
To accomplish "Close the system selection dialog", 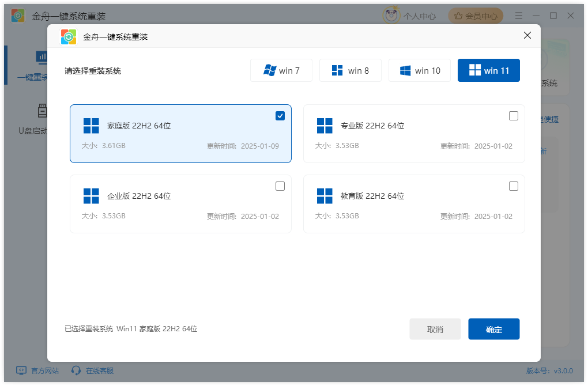I will click(x=527, y=35).
